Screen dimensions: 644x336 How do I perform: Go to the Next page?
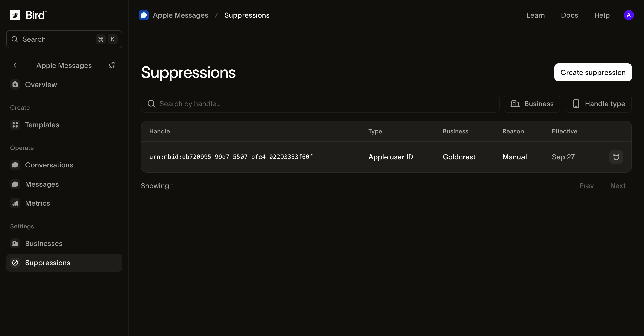(x=618, y=186)
